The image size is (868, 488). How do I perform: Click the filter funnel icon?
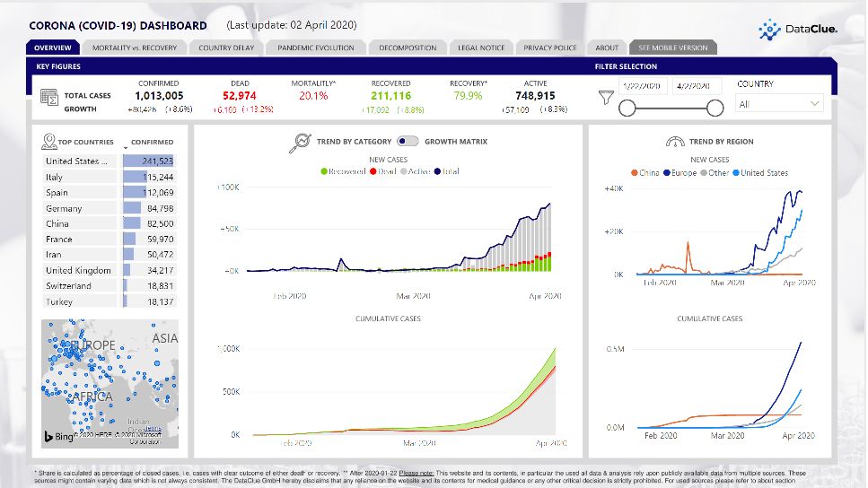pos(607,97)
